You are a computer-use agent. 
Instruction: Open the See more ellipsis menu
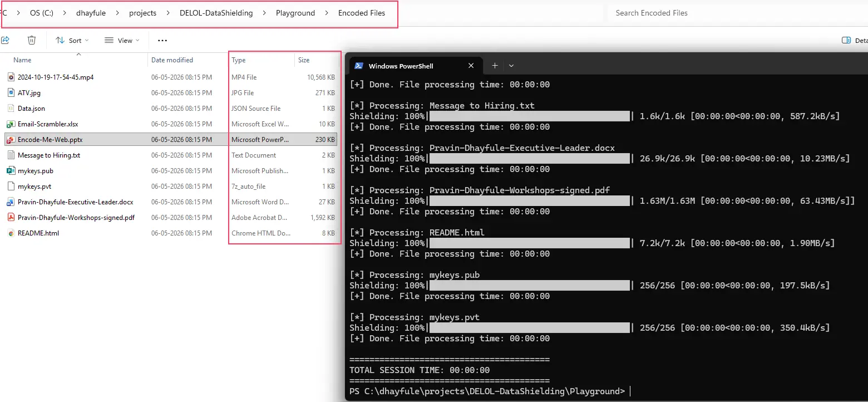tap(162, 40)
